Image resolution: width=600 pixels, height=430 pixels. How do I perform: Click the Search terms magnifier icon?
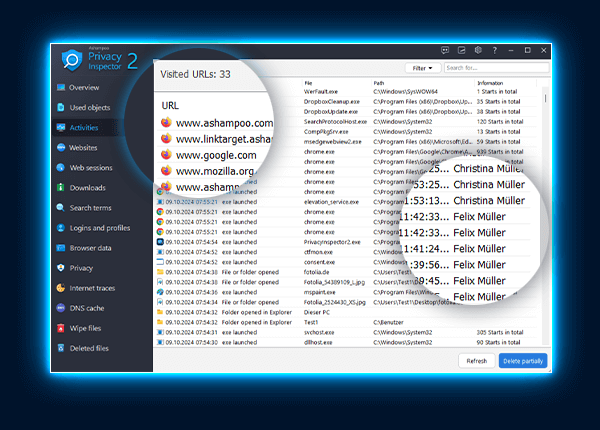62,208
